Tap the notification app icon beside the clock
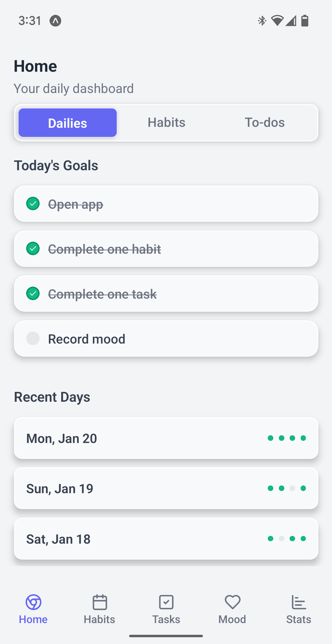 (55, 21)
